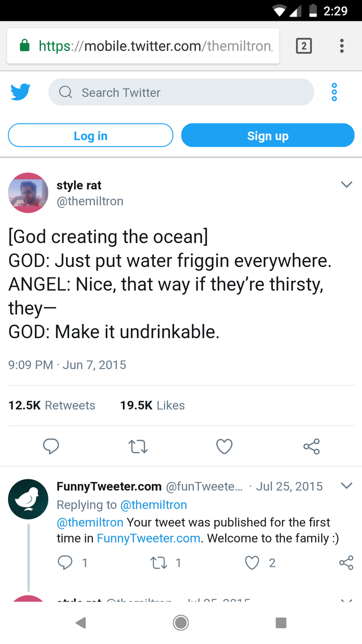Screen dimensions: 362x644
Task: View the 12.5K Retweets list
Action: (52, 405)
